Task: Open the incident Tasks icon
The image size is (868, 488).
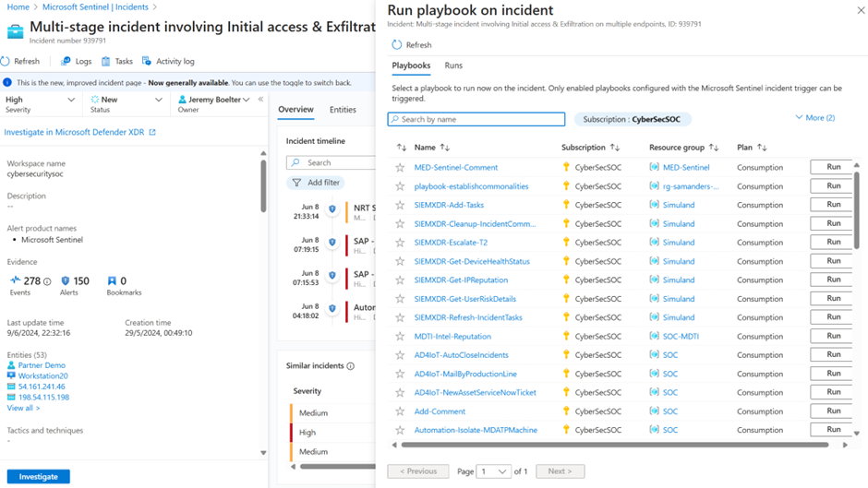Action: tap(106, 61)
